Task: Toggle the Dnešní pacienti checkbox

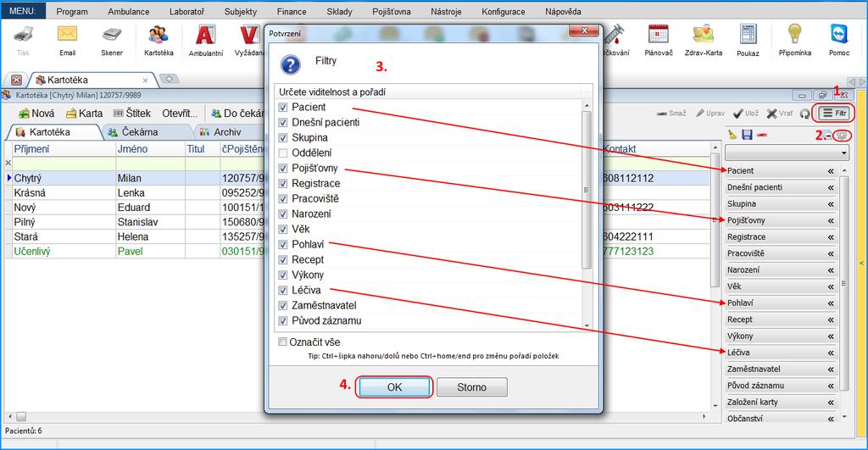Action: [x=283, y=122]
